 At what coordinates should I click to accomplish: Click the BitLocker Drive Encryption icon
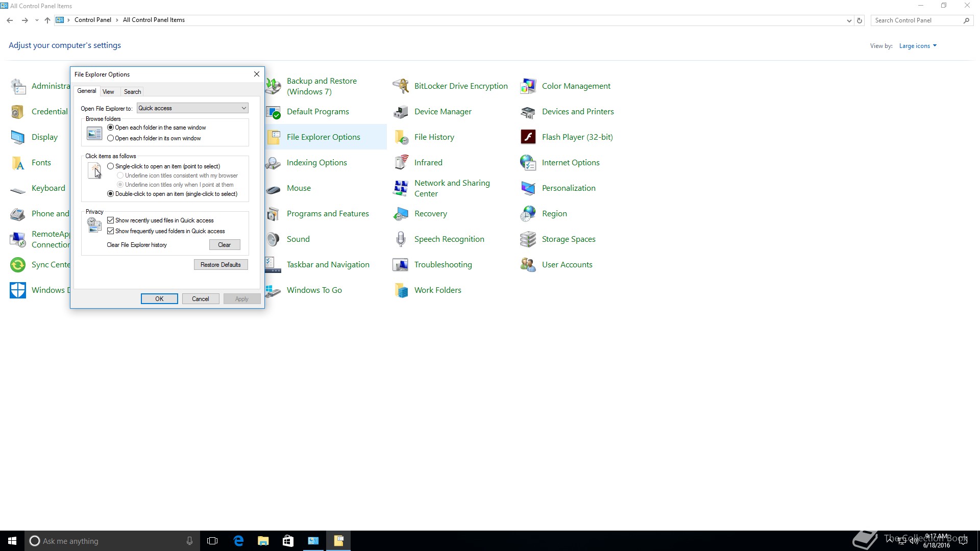[x=401, y=86]
